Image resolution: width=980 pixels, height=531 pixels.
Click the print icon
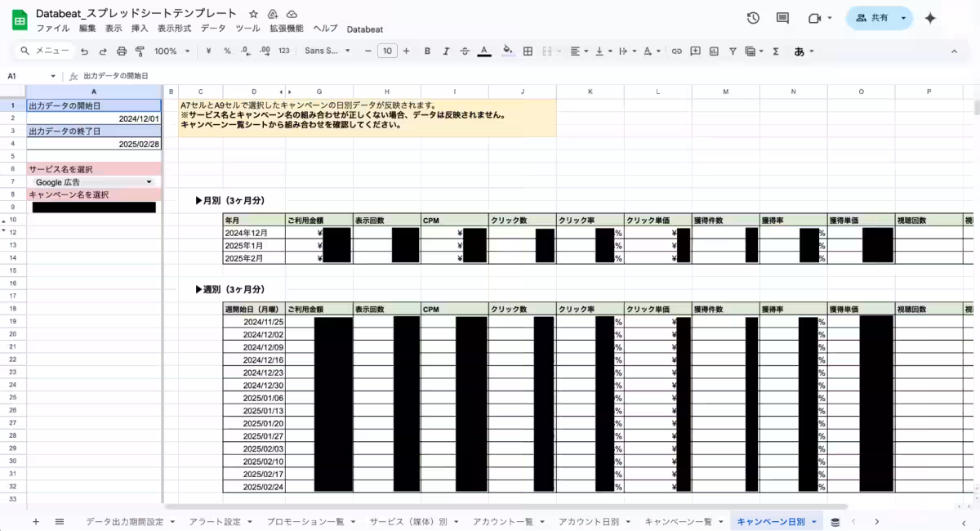pos(122,51)
